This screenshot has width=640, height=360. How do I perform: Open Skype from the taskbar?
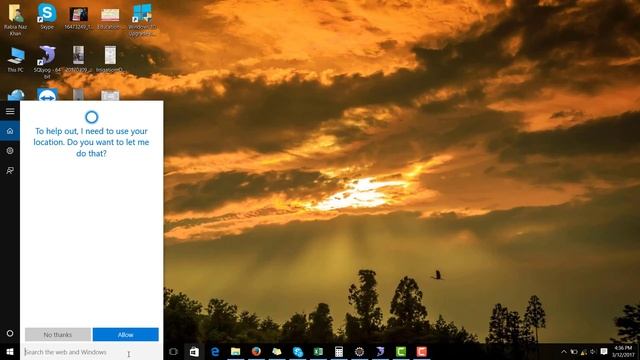pyautogui.click(x=298, y=351)
